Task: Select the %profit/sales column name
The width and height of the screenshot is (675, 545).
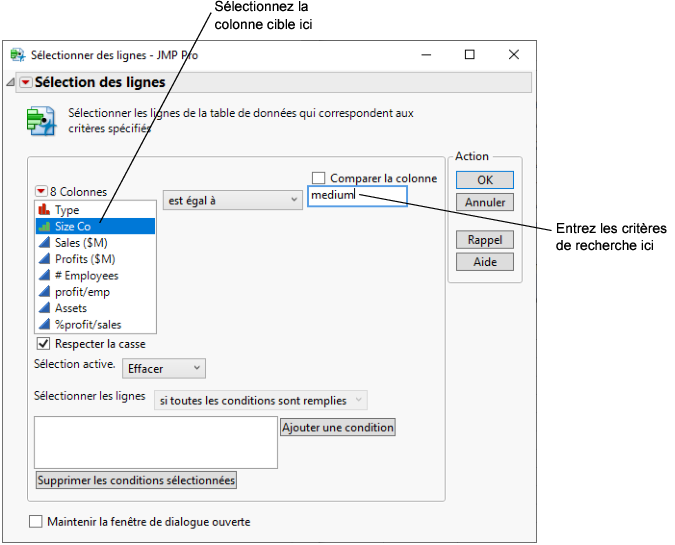Action: [x=88, y=325]
